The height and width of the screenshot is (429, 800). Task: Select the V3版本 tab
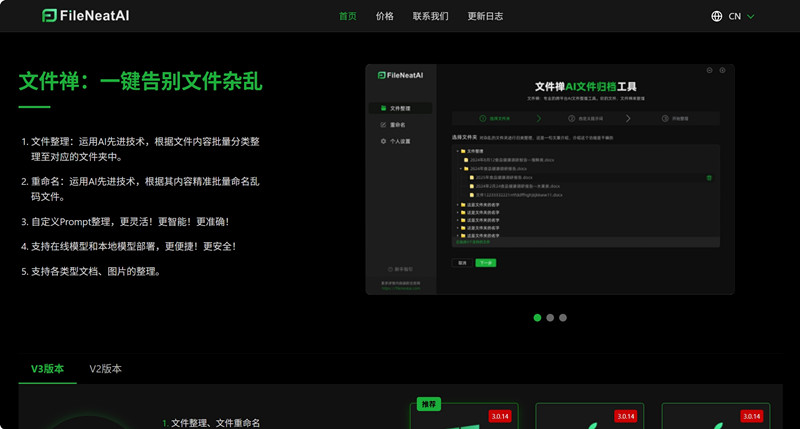tap(47, 369)
